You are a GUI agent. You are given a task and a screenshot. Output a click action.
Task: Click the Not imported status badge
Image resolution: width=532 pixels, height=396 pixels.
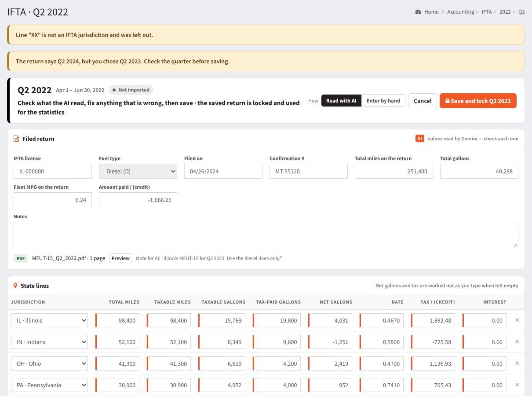click(x=131, y=90)
